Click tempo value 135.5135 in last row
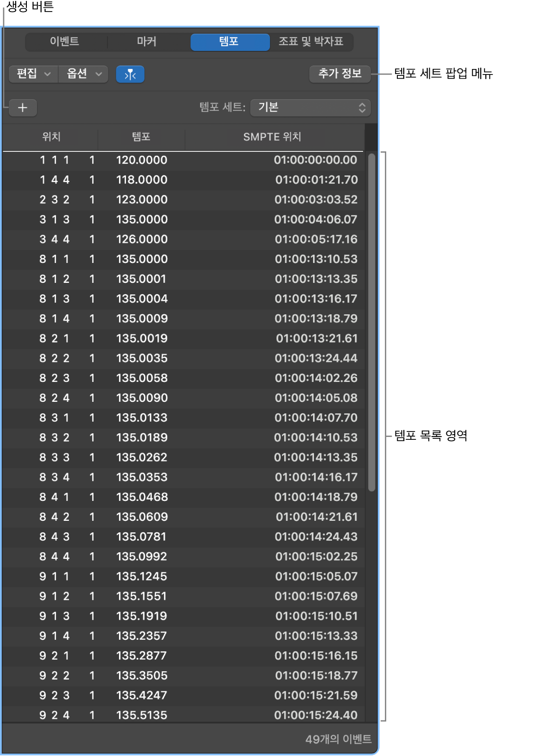 tap(142, 715)
